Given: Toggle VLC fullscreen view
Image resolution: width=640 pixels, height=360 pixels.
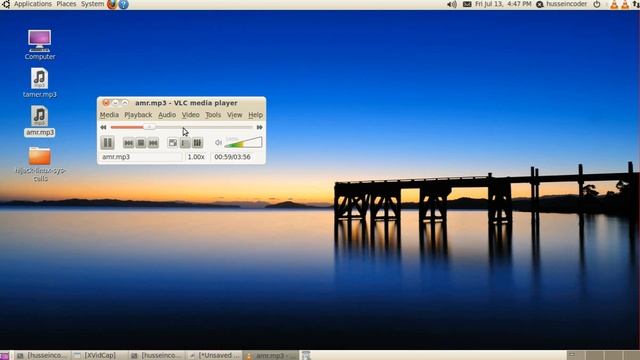Looking at the screenshot, I should pos(173,143).
